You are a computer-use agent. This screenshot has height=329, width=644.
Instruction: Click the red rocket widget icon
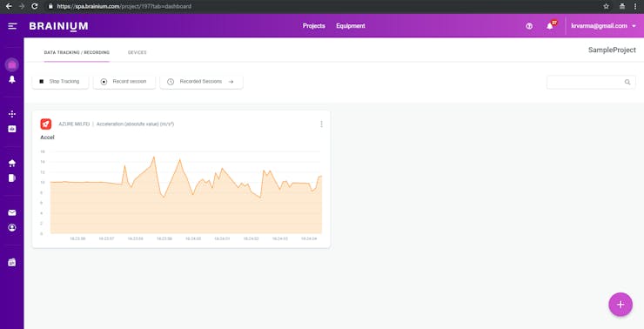(46, 124)
